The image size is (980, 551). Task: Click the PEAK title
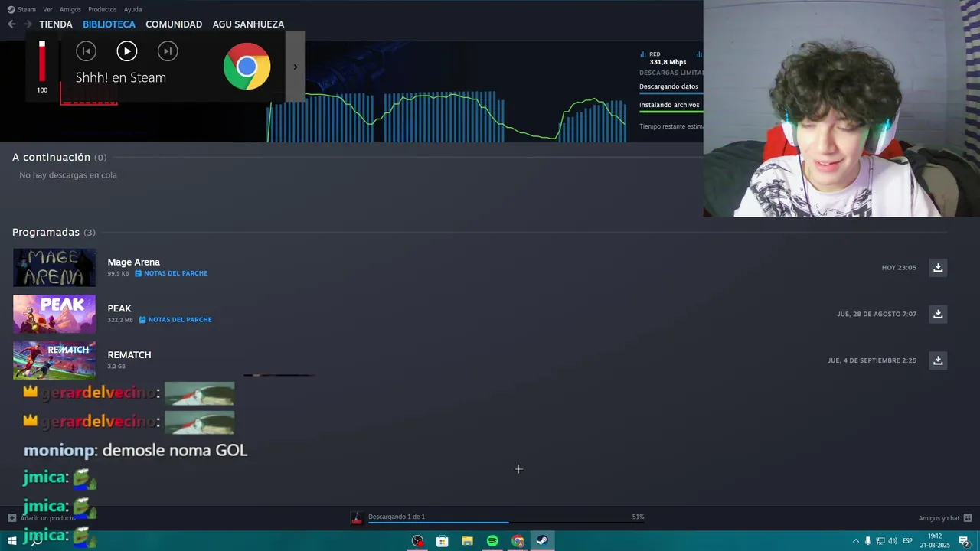pyautogui.click(x=119, y=308)
